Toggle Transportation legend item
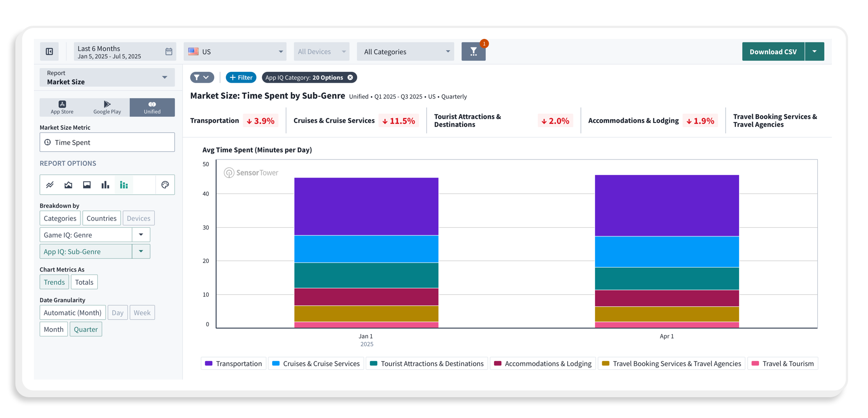868x418 pixels. (233, 364)
